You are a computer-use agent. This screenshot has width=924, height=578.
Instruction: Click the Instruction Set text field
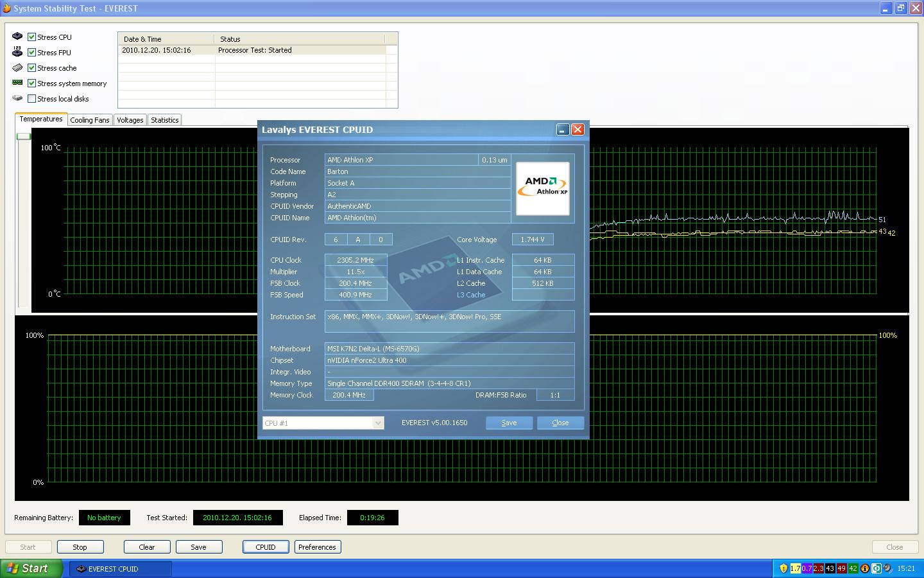[x=449, y=321]
